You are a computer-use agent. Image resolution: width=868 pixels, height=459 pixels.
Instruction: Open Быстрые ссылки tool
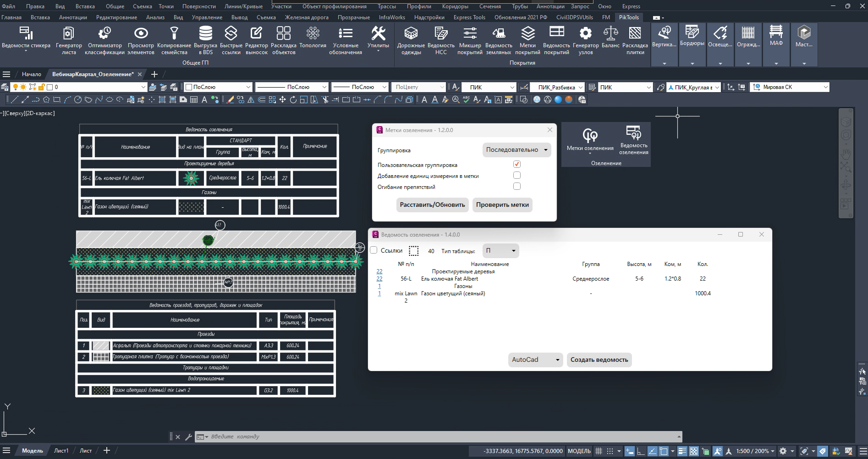tap(231, 40)
